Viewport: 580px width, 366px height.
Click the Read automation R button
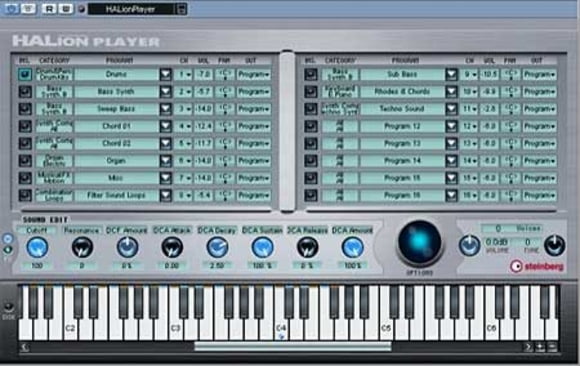pyautogui.click(x=49, y=9)
